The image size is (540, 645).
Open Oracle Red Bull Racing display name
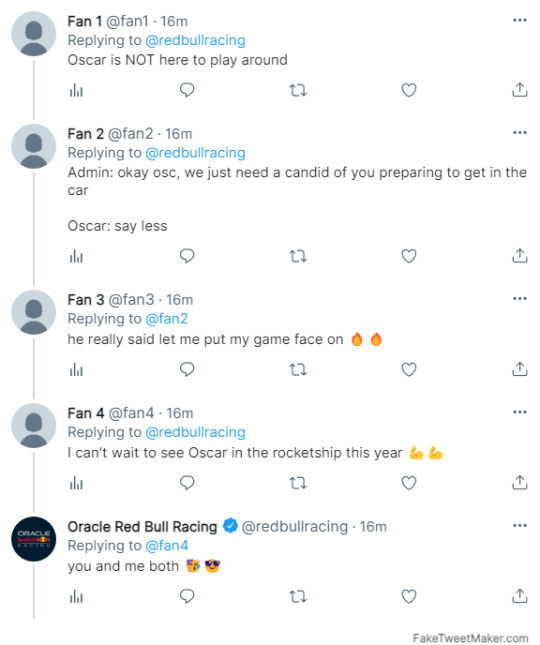[142, 527]
